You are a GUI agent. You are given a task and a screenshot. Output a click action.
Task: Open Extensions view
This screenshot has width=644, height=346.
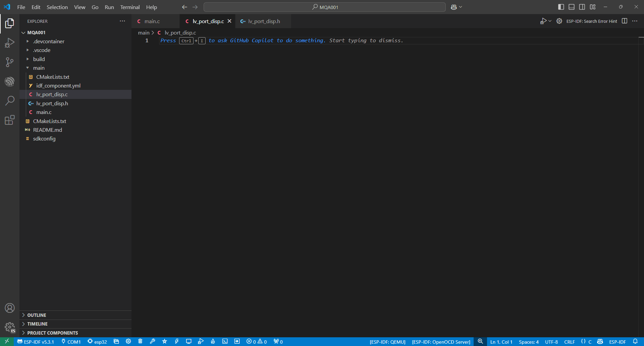coord(10,120)
